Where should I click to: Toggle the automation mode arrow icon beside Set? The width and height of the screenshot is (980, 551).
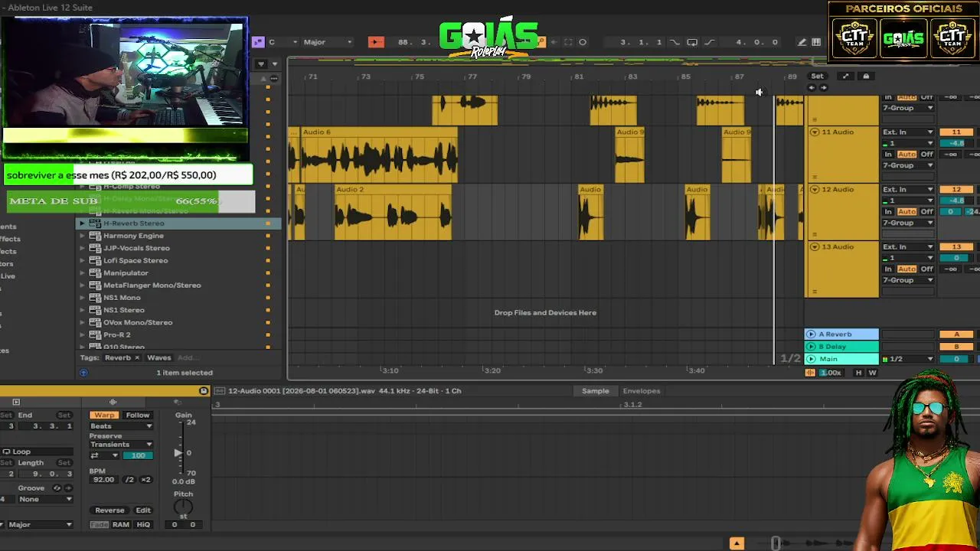[845, 76]
